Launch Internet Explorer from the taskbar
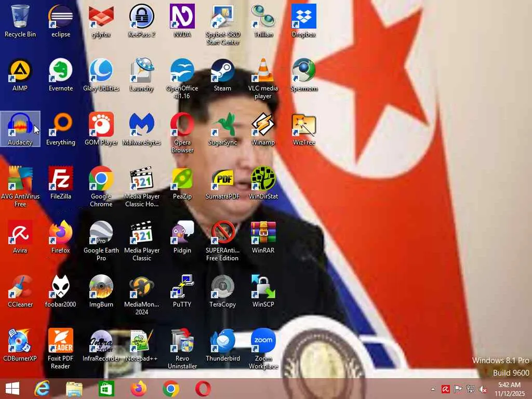The image size is (532, 399). [43, 389]
